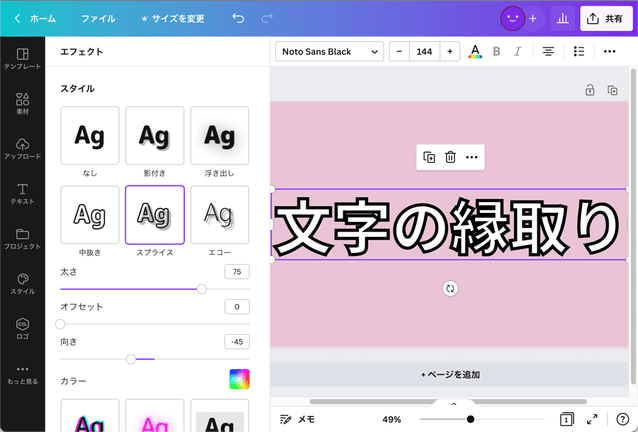The image size is (638, 432).
Task: Click the undo arrow
Action: [238, 18]
